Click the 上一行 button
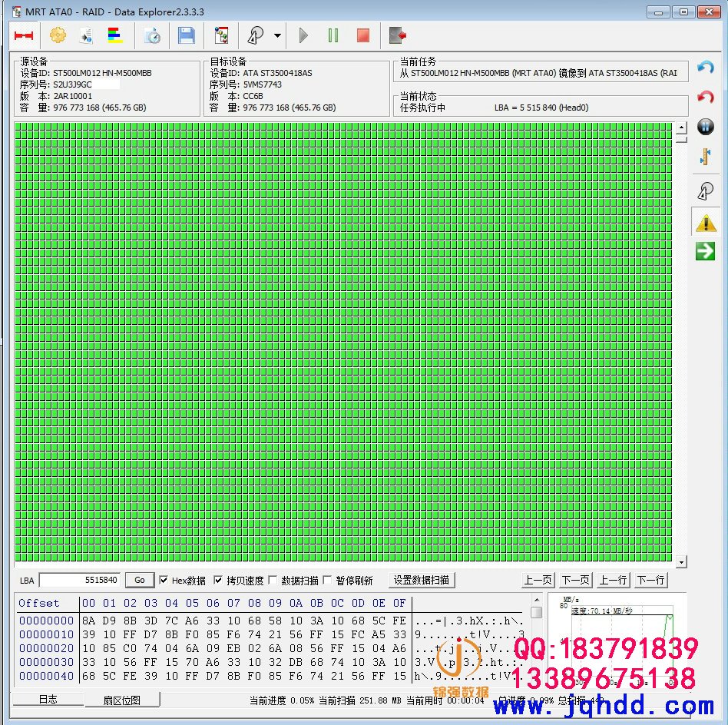 coord(613,580)
